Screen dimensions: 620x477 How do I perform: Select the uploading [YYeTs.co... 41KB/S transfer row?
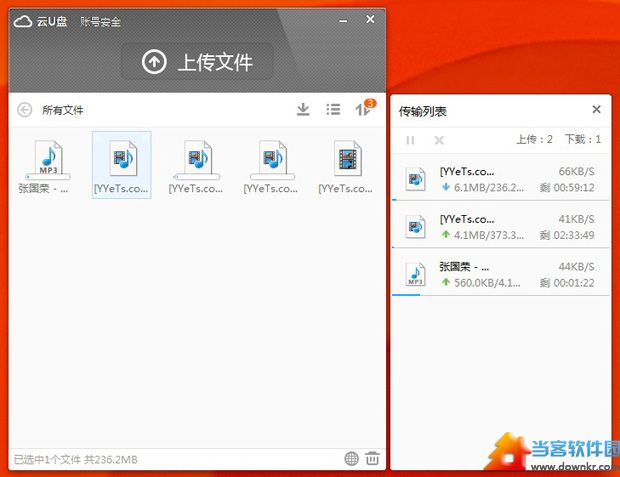pos(500,226)
